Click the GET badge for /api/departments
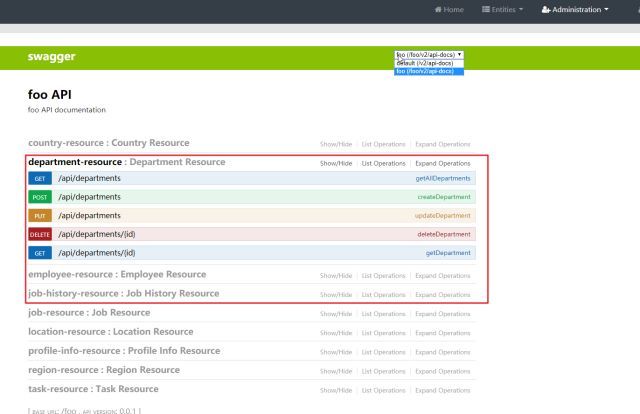The image size is (640, 414). coord(40,178)
